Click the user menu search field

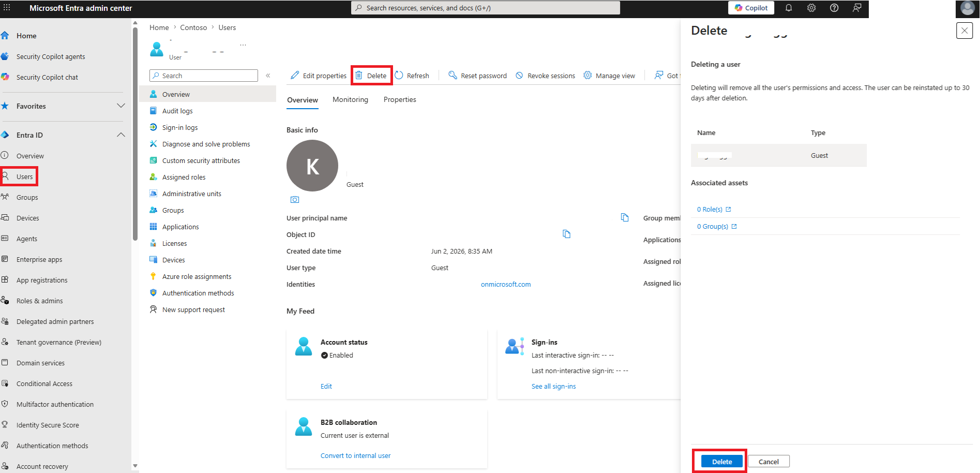(x=204, y=76)
